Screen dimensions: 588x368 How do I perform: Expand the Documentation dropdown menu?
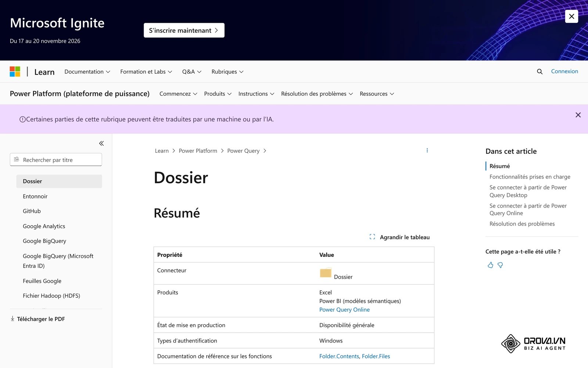pyautogui.click(x=87, y=72)
